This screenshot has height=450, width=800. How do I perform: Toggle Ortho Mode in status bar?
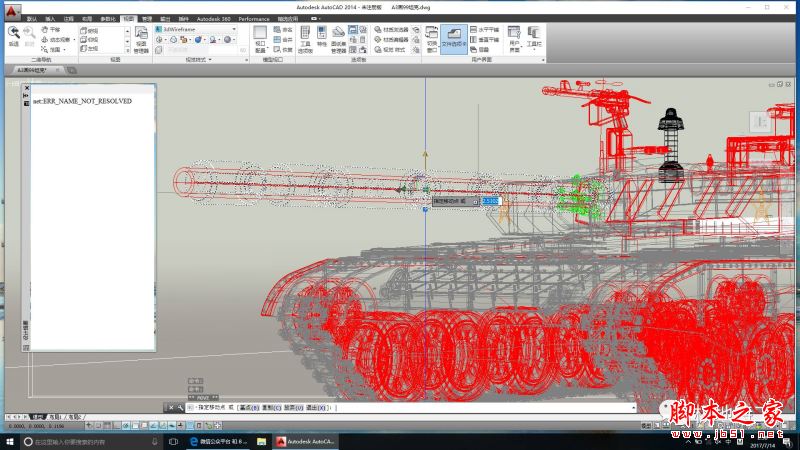[x=117, y=426]
